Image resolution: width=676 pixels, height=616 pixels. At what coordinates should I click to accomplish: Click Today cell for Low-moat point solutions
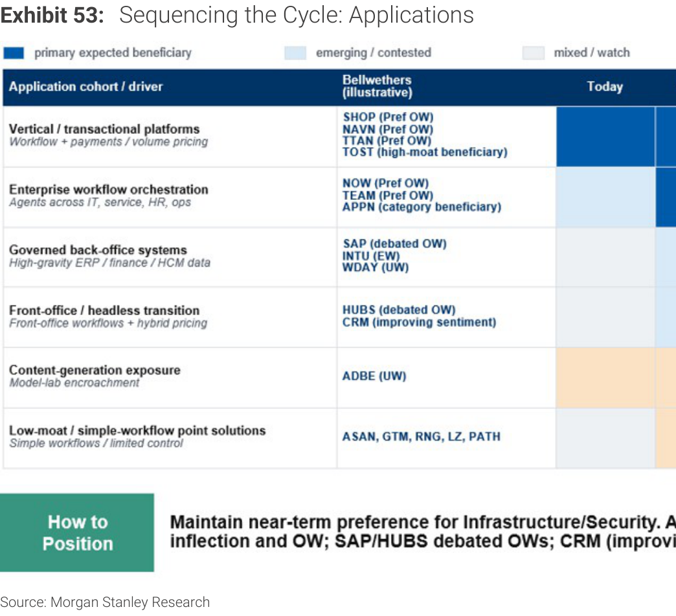(605, 438)
